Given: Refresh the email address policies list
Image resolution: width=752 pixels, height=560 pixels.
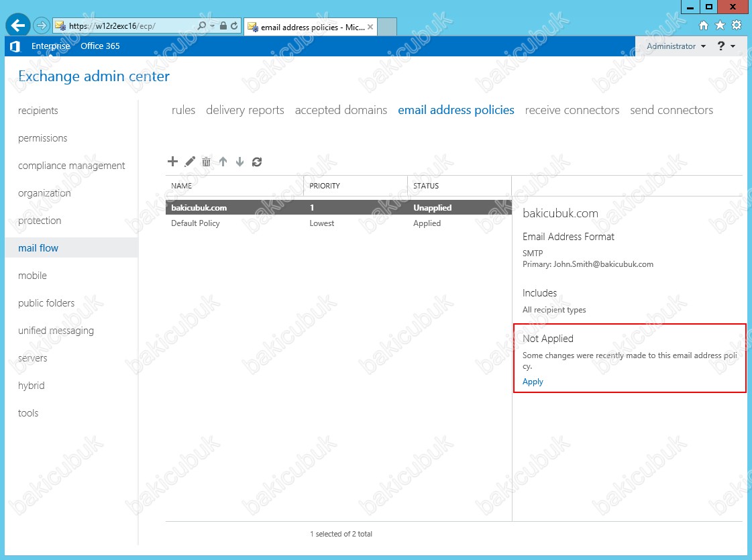Looking at the screenshot, I should pos(257,162).
